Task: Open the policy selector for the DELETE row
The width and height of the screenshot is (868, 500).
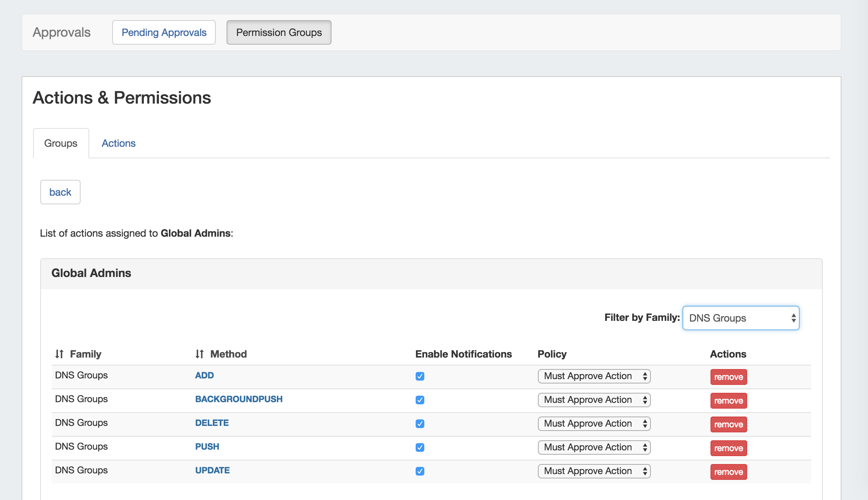Action: 594,424
